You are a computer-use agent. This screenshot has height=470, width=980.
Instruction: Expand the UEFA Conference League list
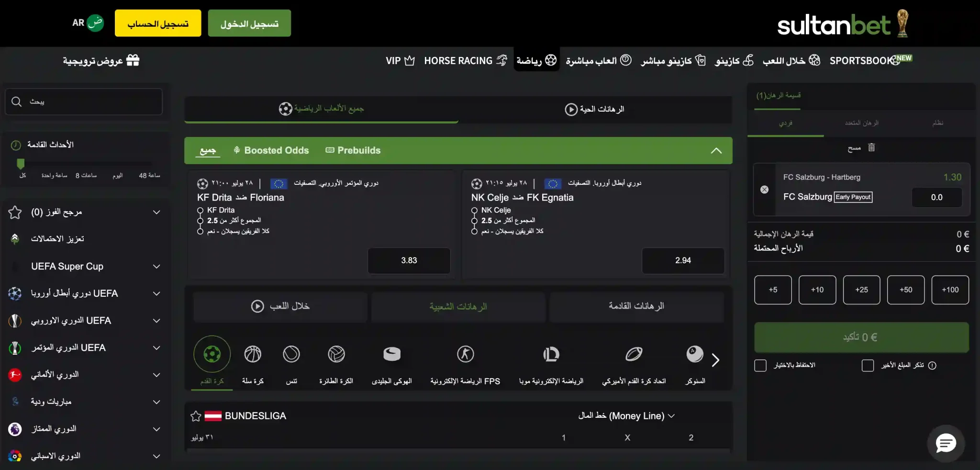pyautogui.click(x=156, y=348)
